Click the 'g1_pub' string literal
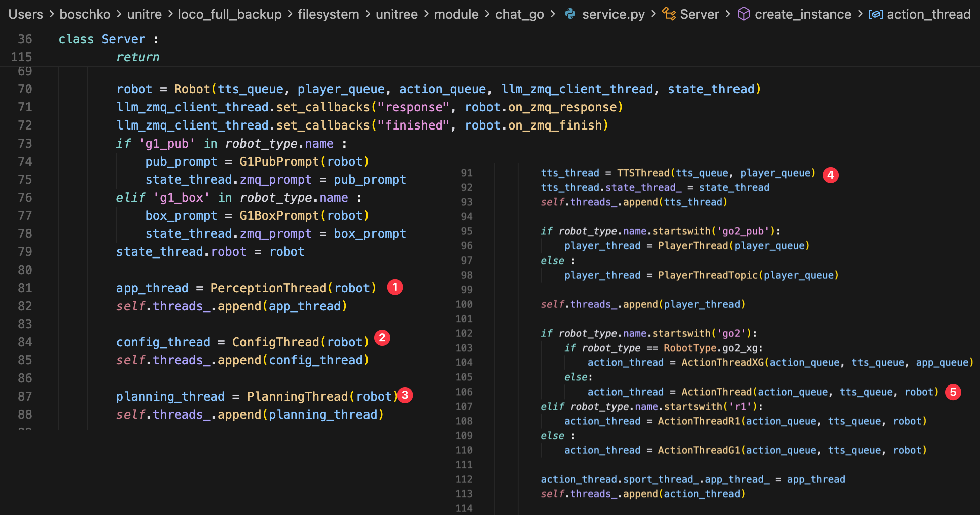The image size is (980, 515). 167,144
